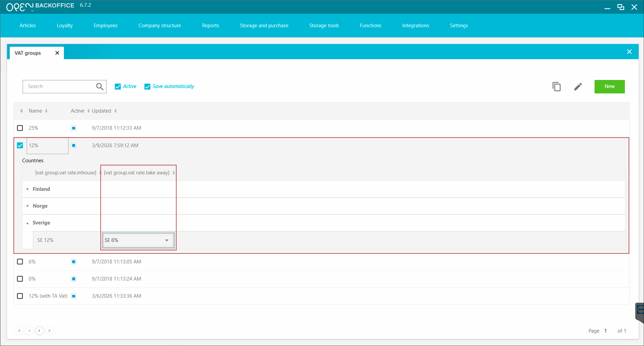Click the search magnifier icon
644x346 pixels.
(100, 87)
